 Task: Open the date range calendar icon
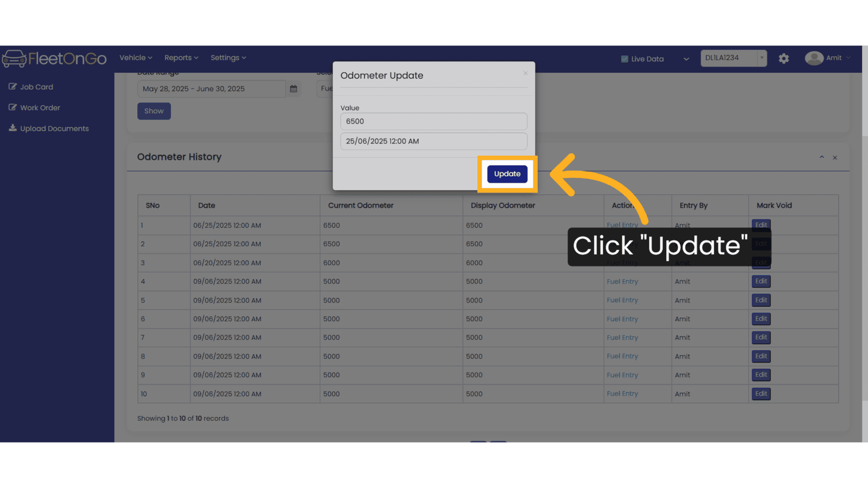(293, 89)
